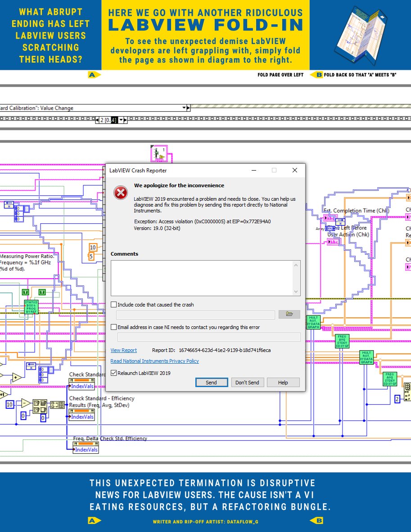
Task: Select the lower FREQ AVG STDEV subVI beside constant 2
Action: (390, 379)
